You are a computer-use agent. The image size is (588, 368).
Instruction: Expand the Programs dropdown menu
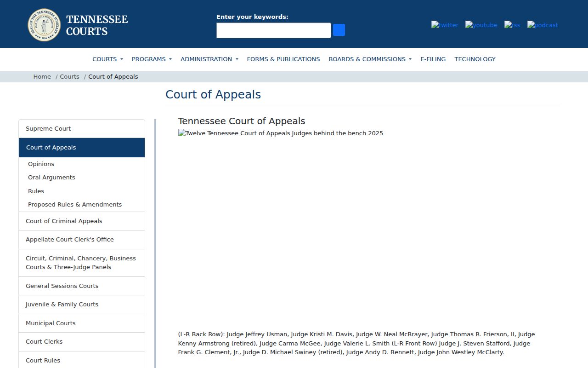(152, 59)
